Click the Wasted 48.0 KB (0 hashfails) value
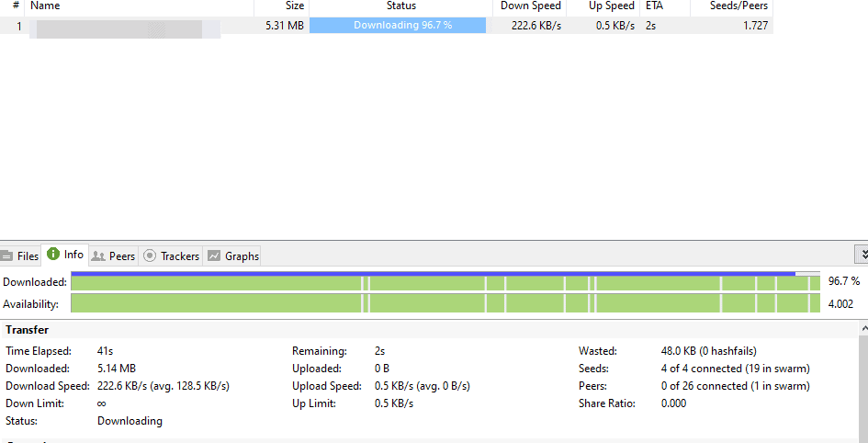The image size is (868, 443). pyautogui.click(x=708, y=351)
